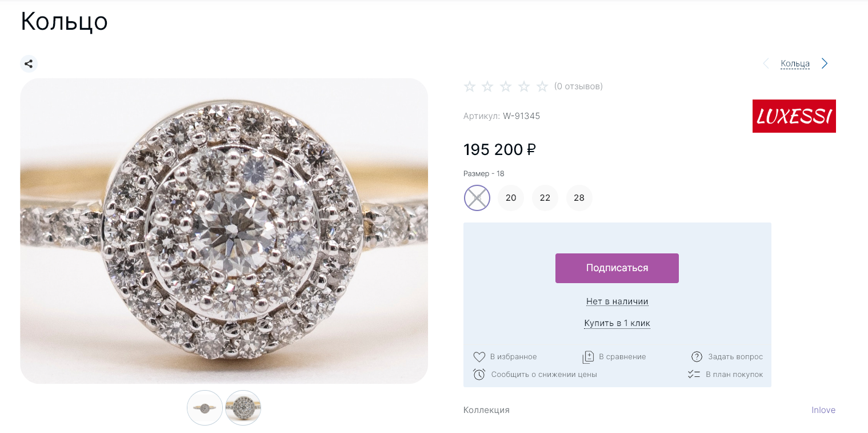
Task: Go to previous product with left arrow
Action: pyautogui.click(x=766, y=63)
